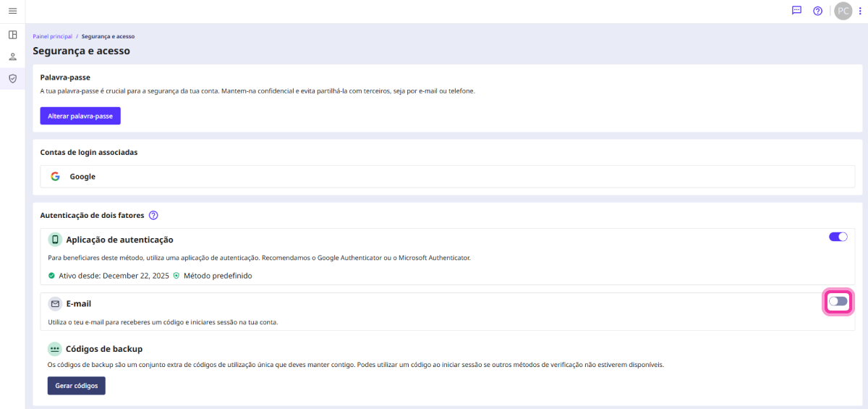
Task: Open the profile person sidebar icon
Action: click(12, 56)
